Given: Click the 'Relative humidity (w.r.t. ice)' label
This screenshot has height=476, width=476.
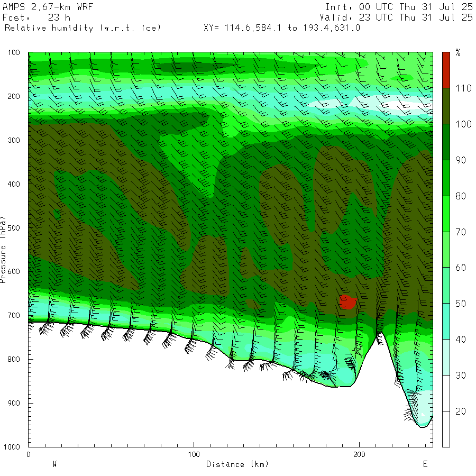Looking at the screenshot, I should pos(83,28).
